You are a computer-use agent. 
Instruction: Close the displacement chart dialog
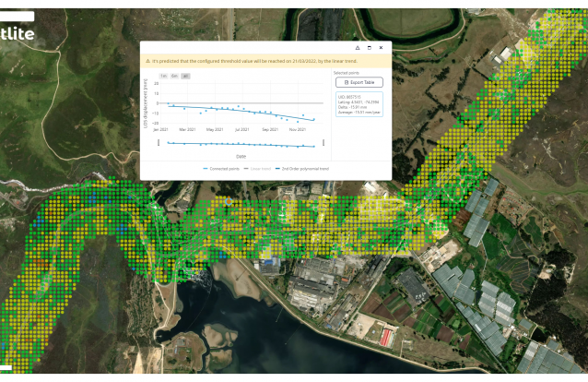[x=381, y=47]
